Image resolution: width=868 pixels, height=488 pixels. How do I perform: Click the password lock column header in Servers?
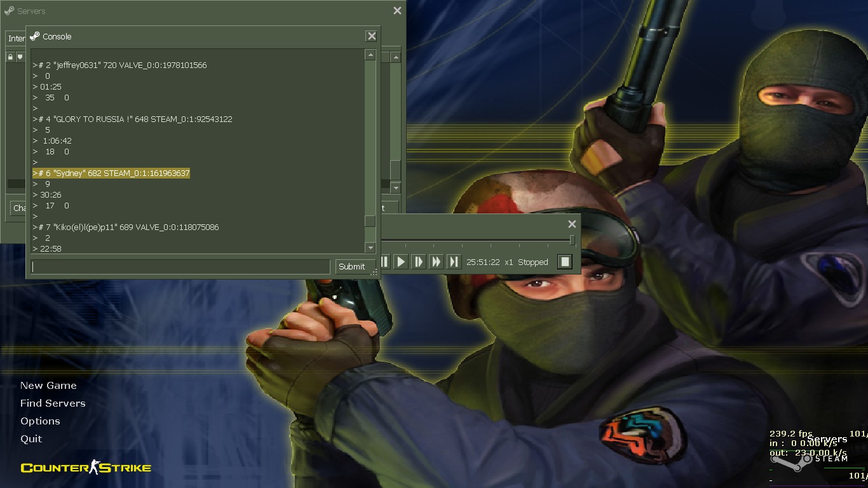point(10,57)
